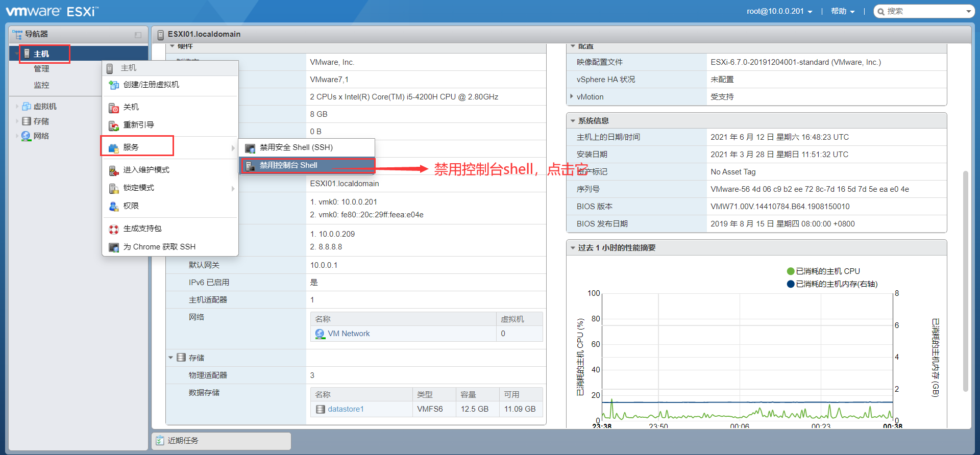Open Manage (管理) under Host
This screenshot has height=455, width=980.
(41, 69)
